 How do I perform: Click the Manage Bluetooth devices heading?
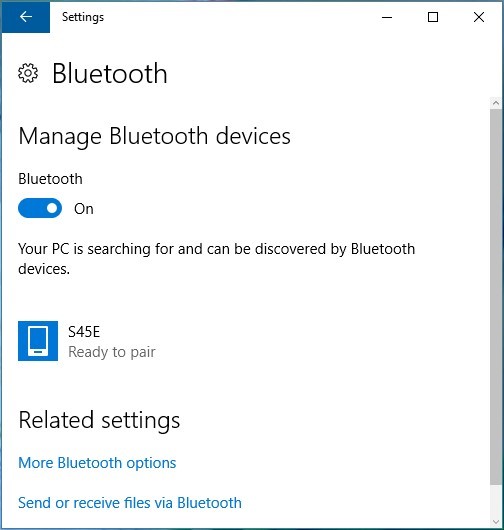154,137
